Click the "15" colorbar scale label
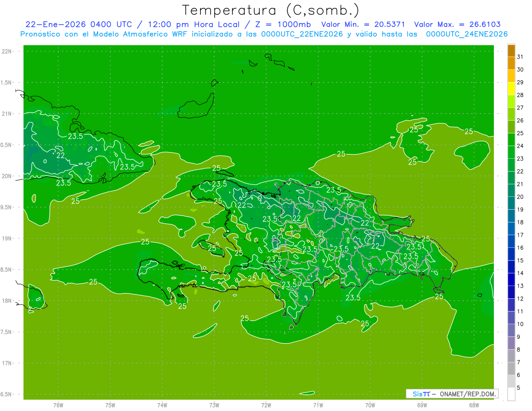 click(520, 260)
